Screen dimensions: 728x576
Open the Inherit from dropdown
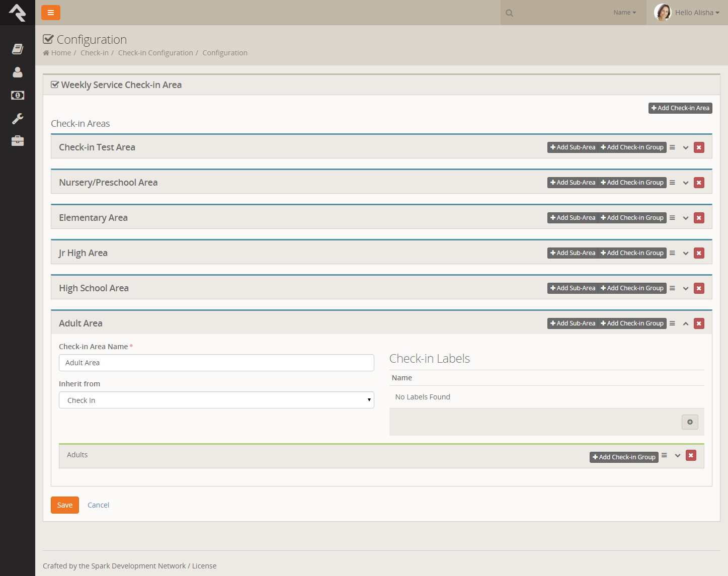coord(216,400)
